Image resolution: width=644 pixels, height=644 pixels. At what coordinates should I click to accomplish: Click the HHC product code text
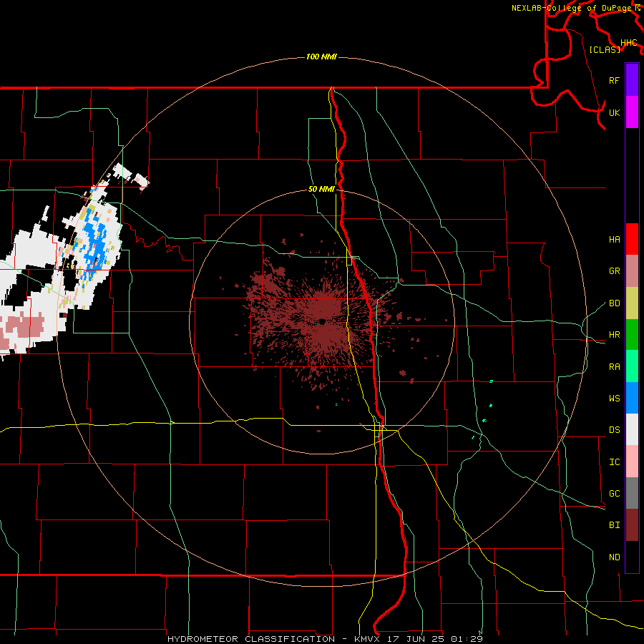(628, 43)
